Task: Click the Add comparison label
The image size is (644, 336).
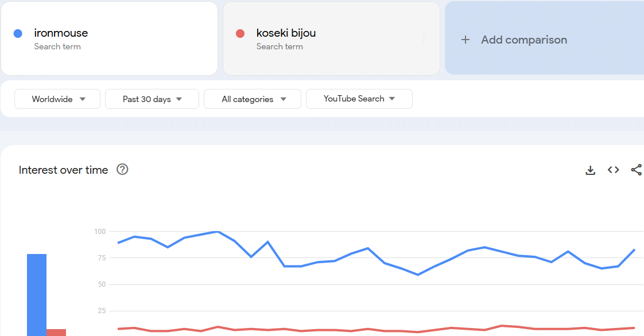Action: [523, 40]
